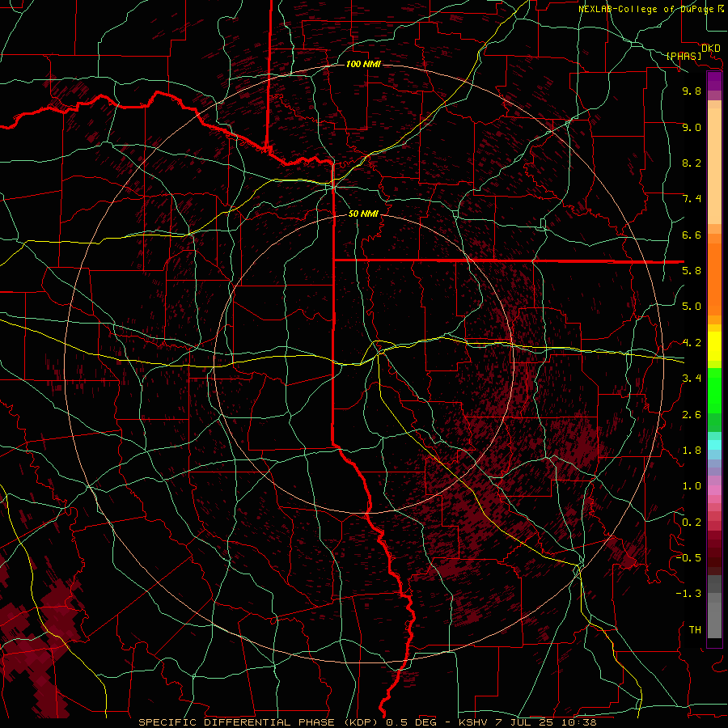Click the 5.8 scale value
This screenshot has height=728, width=728.
692,271
